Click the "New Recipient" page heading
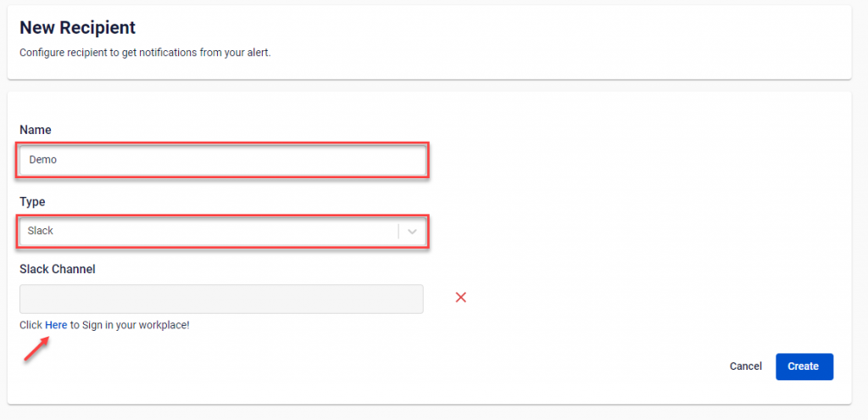The width and height of the screenshot is (868, 420). 77,28
